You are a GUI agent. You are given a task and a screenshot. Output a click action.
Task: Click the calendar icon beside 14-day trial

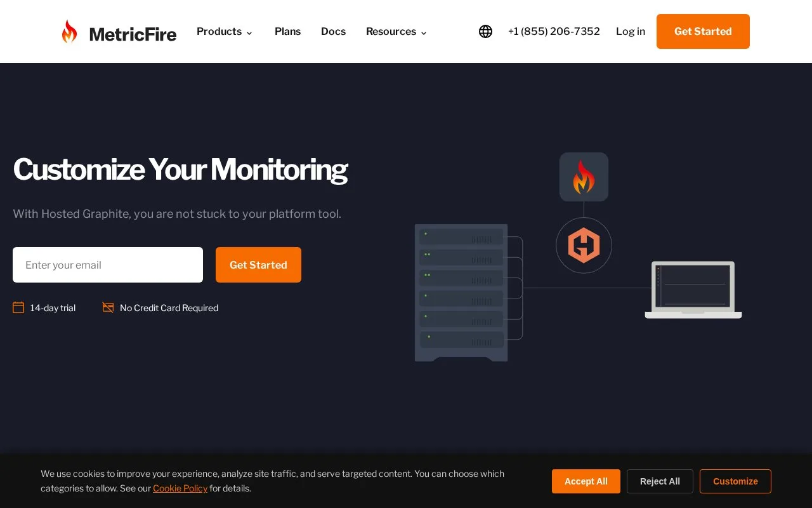pyautogui.click(x=18, y=307)
